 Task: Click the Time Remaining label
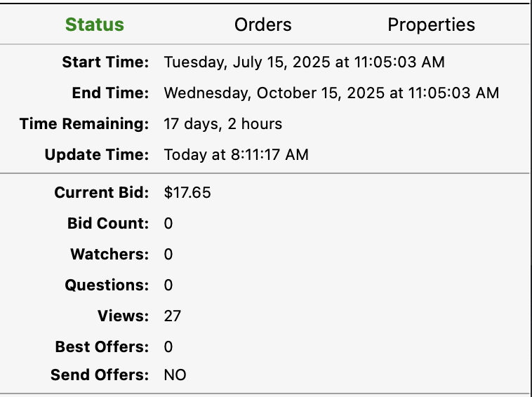84,124
